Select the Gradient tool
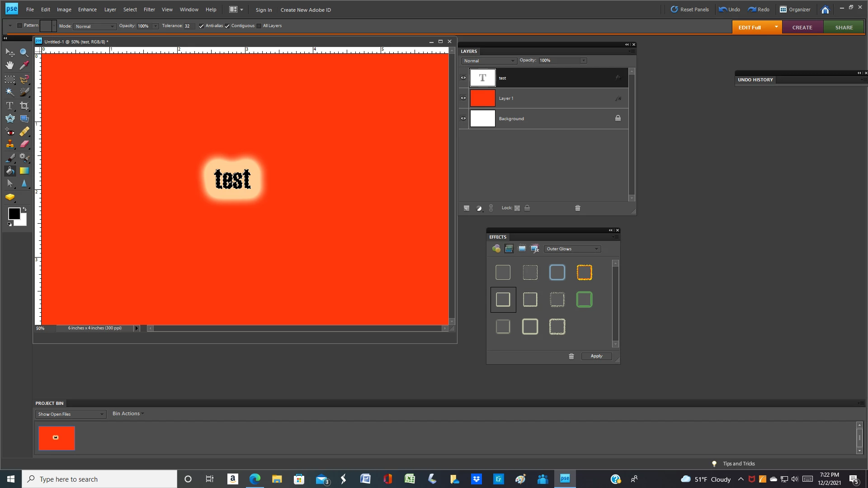 tap(24, 171)
